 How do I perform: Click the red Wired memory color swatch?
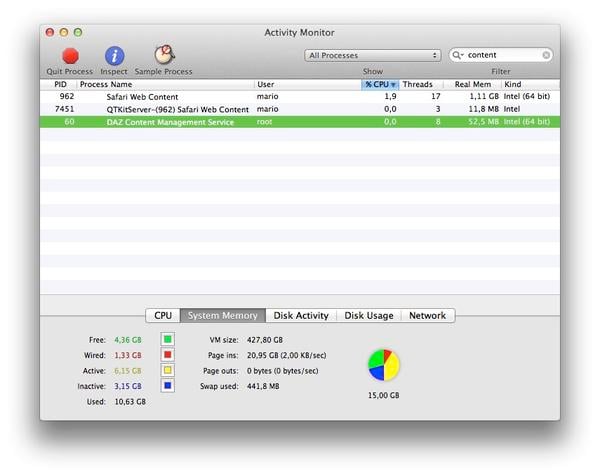point(168,355)
